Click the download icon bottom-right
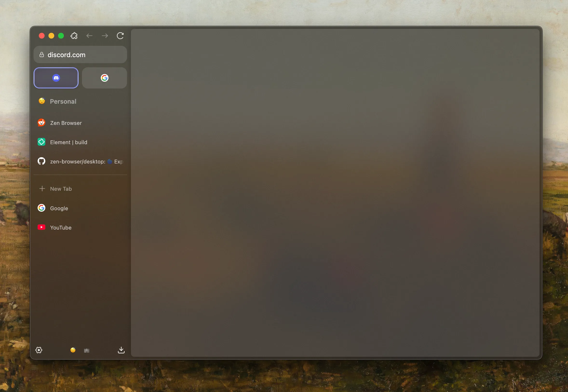This screenshot has width=568, height=392. tap(121, 350)
